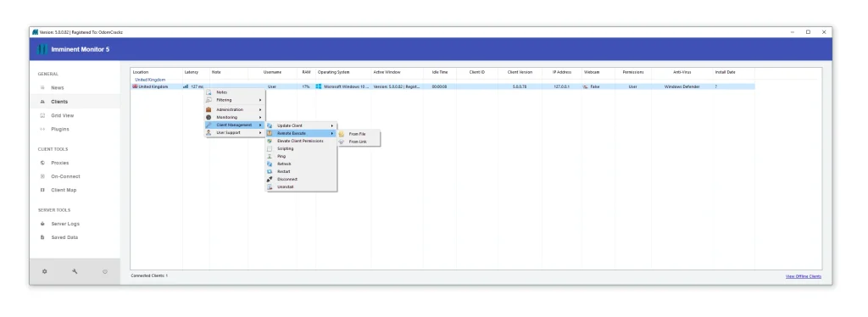868x317 pixels.
Task: Click the Monitoring menu icon
Action: [209, 117]
